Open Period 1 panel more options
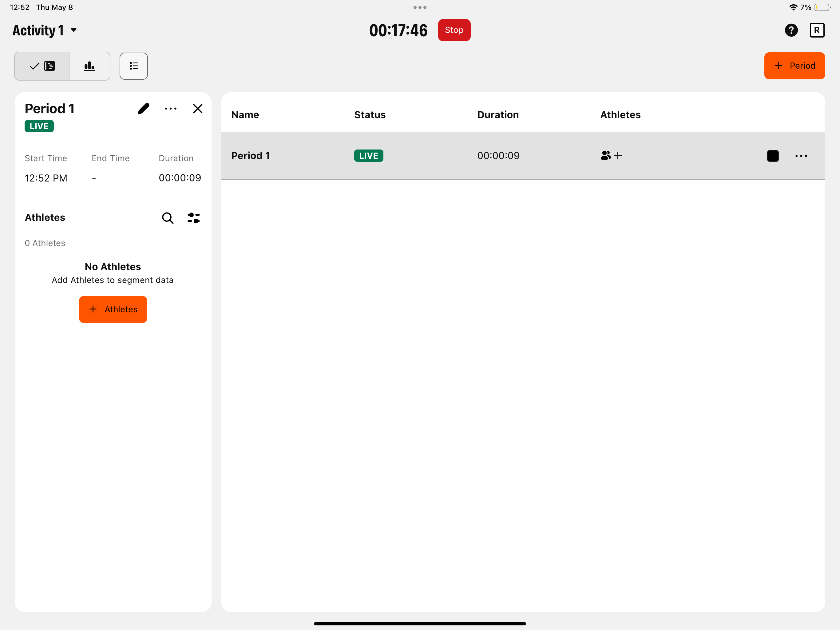The height and width of the screenshot is (630, 840). click(x=171, y=109)
